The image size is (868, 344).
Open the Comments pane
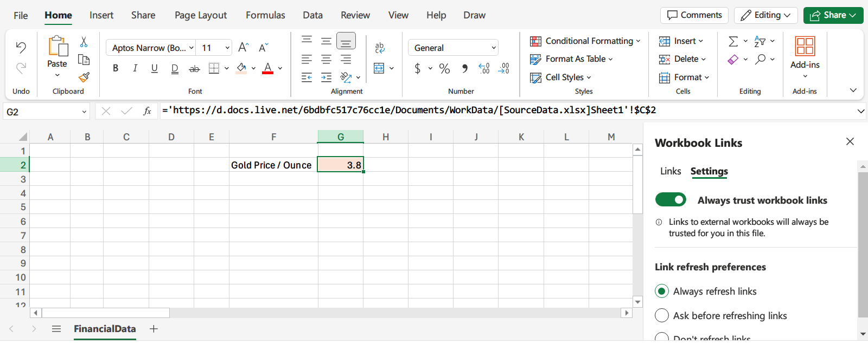pos(694,15)
